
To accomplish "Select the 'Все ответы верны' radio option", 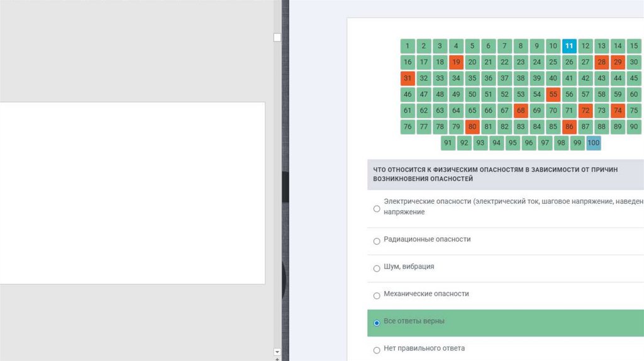I will (x=377, y=323).
